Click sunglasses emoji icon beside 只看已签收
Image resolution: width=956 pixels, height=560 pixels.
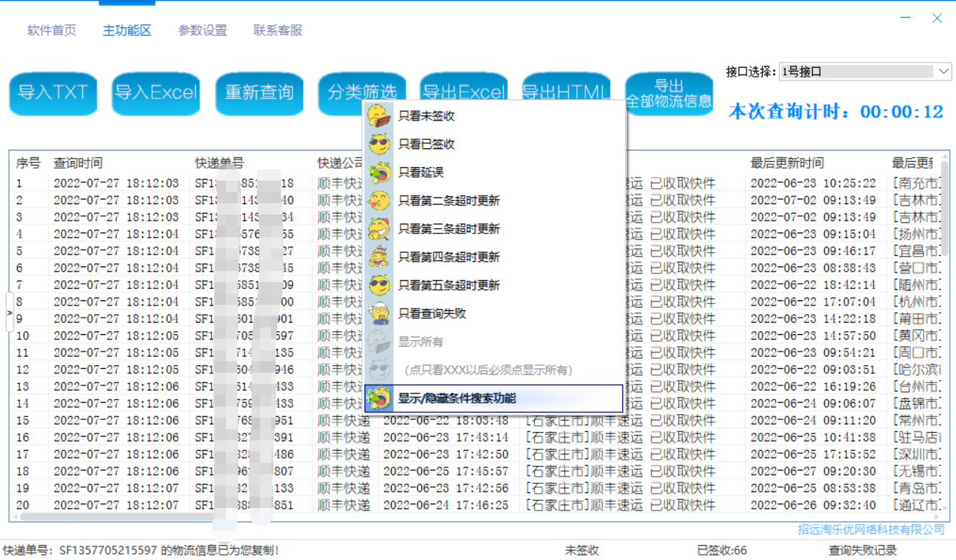[378, 145]
